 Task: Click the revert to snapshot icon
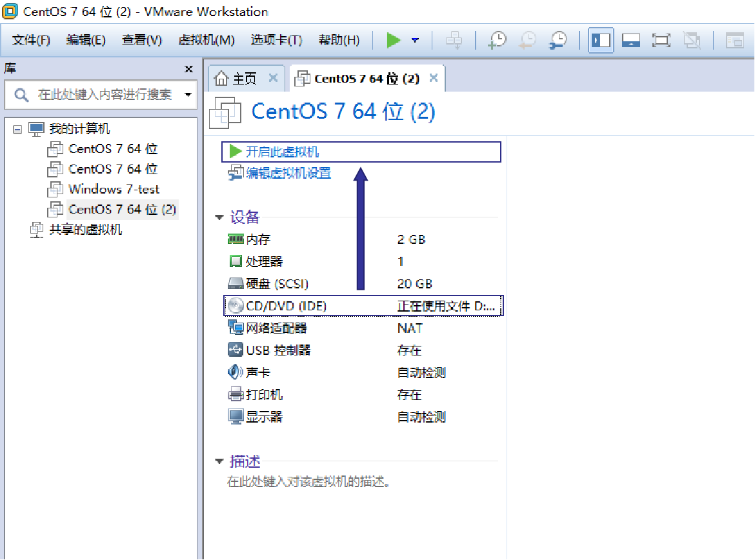(528, 40)
